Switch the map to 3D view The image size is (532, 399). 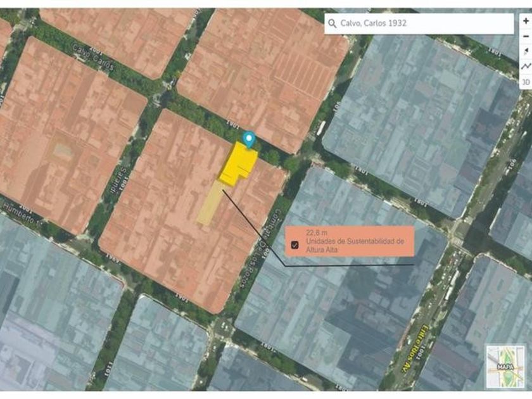pyautogui.click(x=526, y=82)
